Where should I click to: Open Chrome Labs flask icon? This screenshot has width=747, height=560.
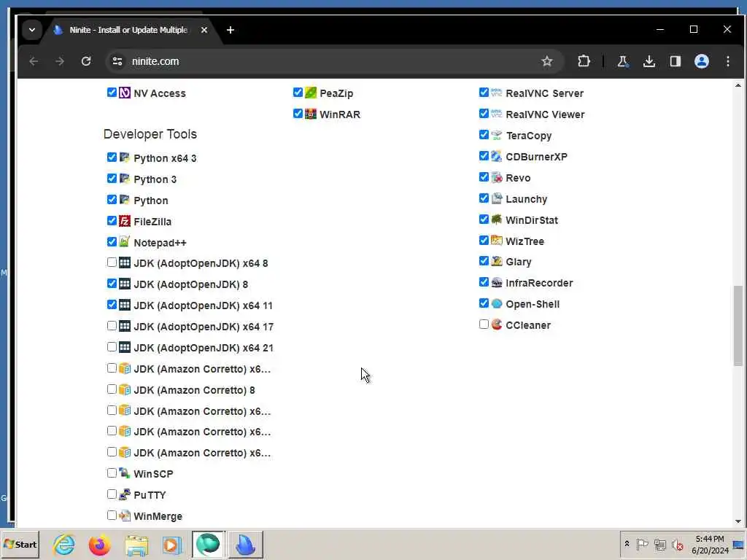pos(622,61)
